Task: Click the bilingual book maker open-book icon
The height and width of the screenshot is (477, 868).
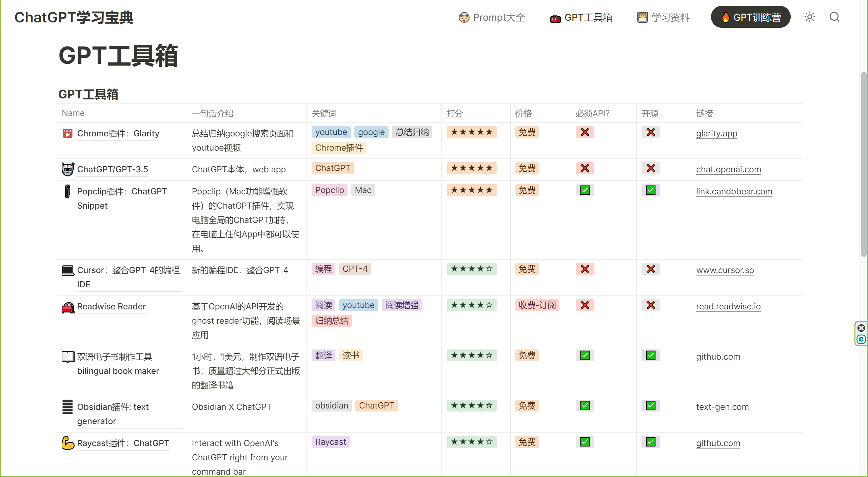Action: [67, 357]
